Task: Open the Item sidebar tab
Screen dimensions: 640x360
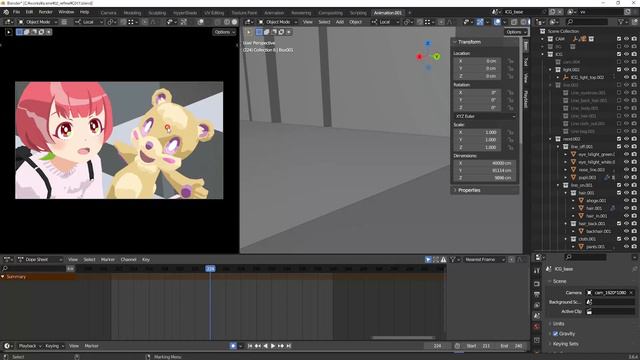Action: click(x=526, y=46)
